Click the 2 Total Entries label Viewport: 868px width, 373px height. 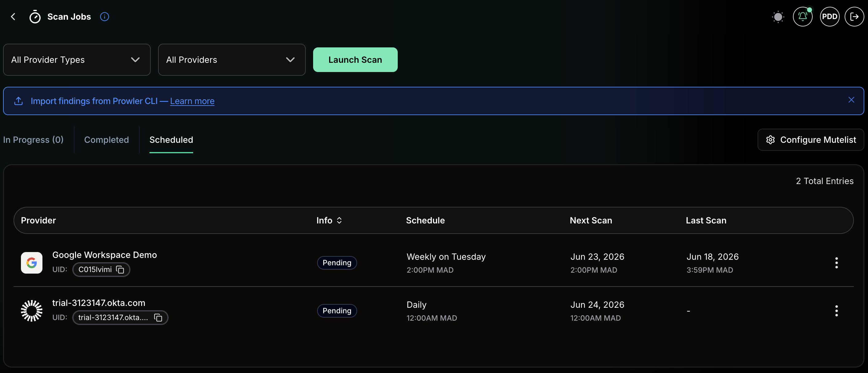pos(825,181)
